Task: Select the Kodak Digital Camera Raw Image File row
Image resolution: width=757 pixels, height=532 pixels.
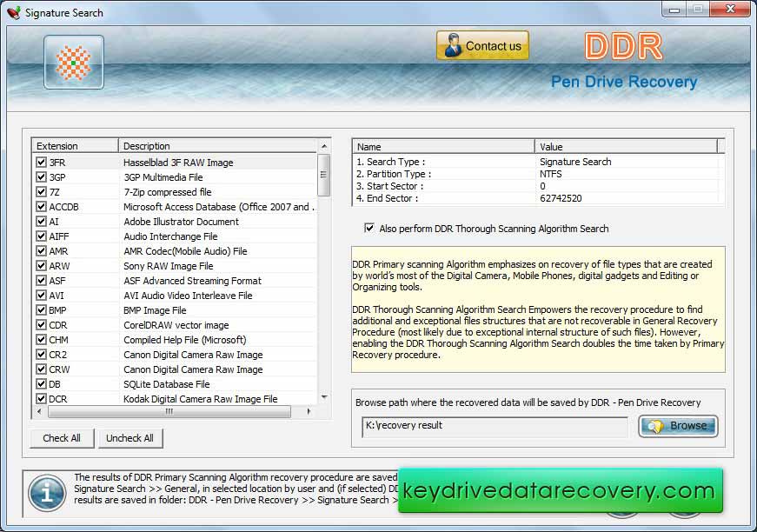Action: pos(175,399)
